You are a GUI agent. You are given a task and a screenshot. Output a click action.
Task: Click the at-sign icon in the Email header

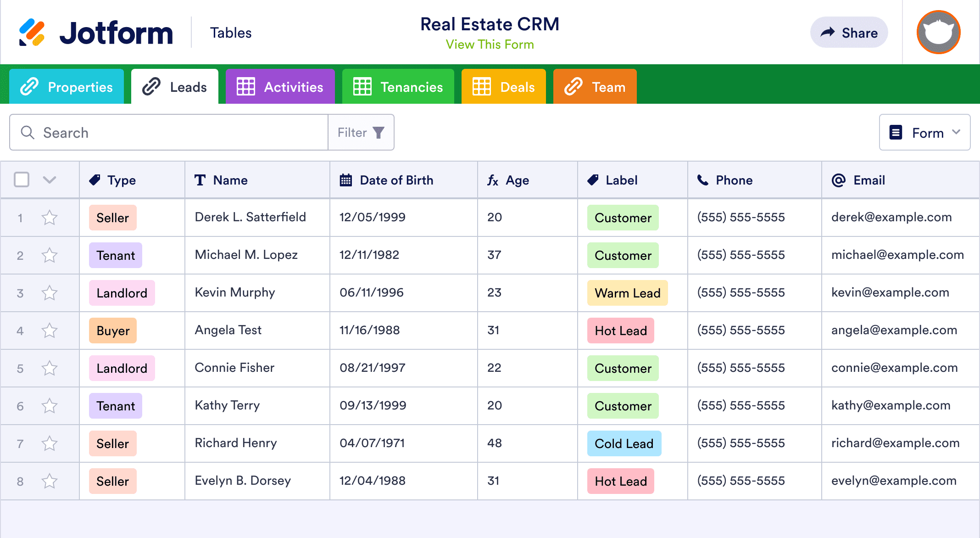[x=838, y=180]
